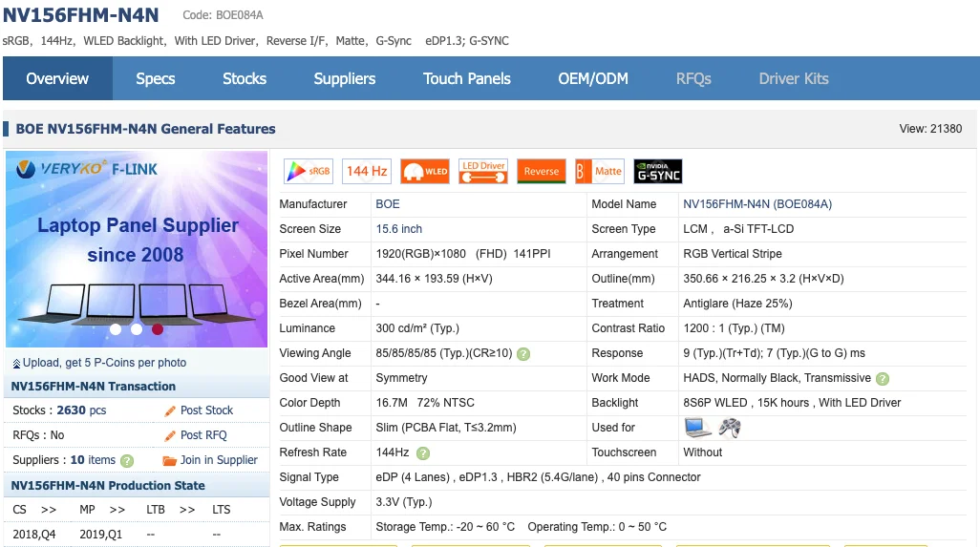Select the second banner carousel dot
This screenshot has height=547, width=980.
point(137,329)
